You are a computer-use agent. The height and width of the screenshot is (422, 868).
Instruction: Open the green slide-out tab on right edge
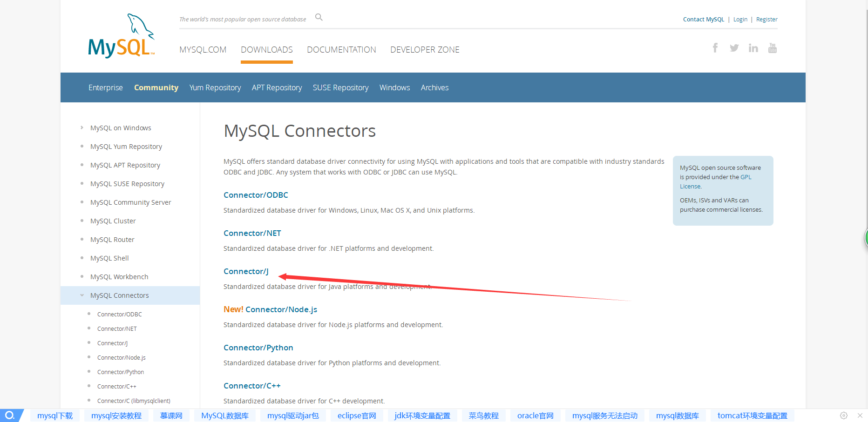click(x=866, y=237)
